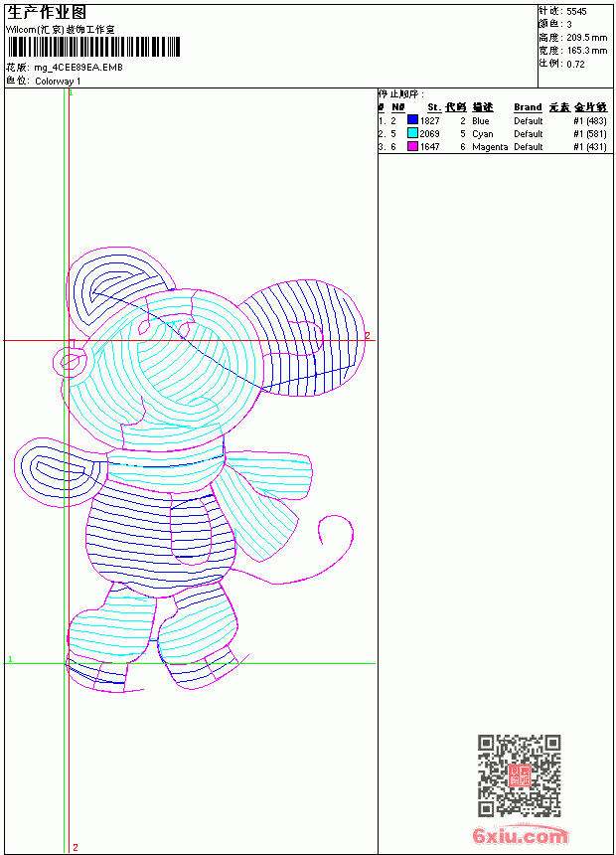Viewport: 616px width, 855px height.
Task: Select the mouse's curled magenta tail
Action: 305,551
